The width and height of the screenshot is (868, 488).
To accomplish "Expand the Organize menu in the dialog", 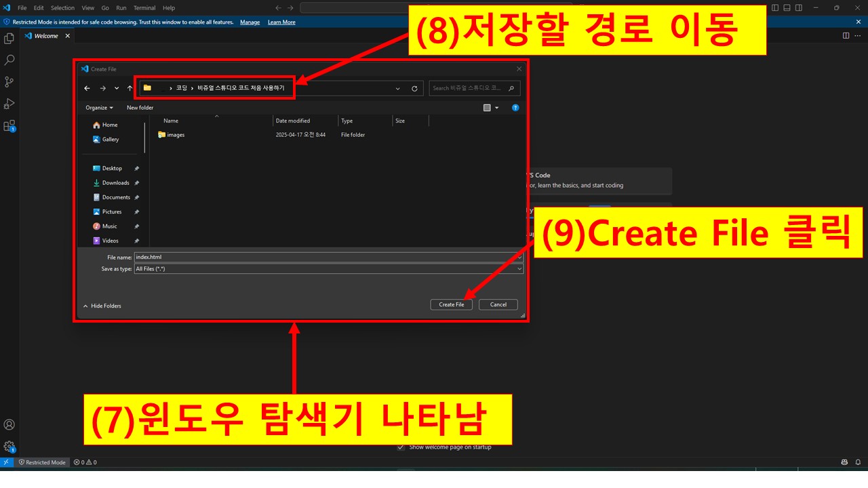I will tap(99, 107).
